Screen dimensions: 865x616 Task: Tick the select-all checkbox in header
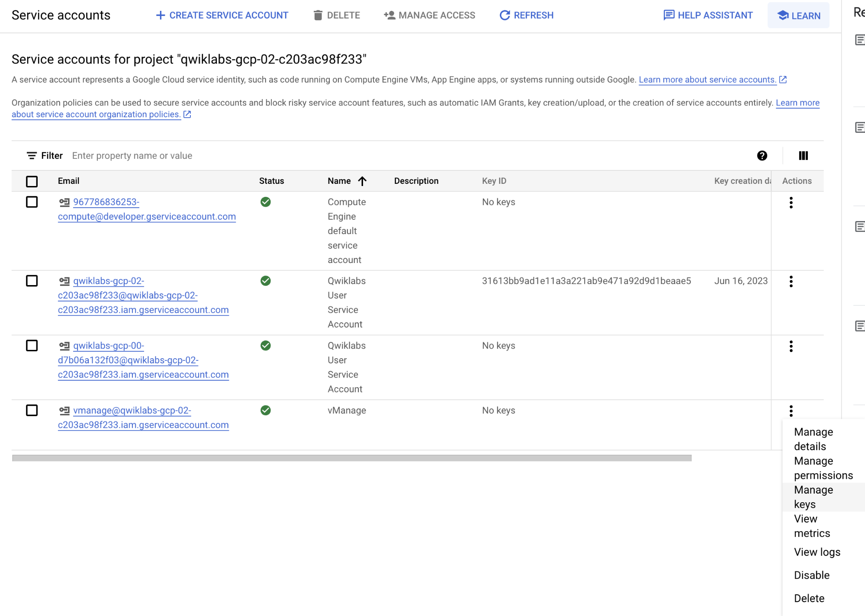pyautogui.click(x=32, y=181)
